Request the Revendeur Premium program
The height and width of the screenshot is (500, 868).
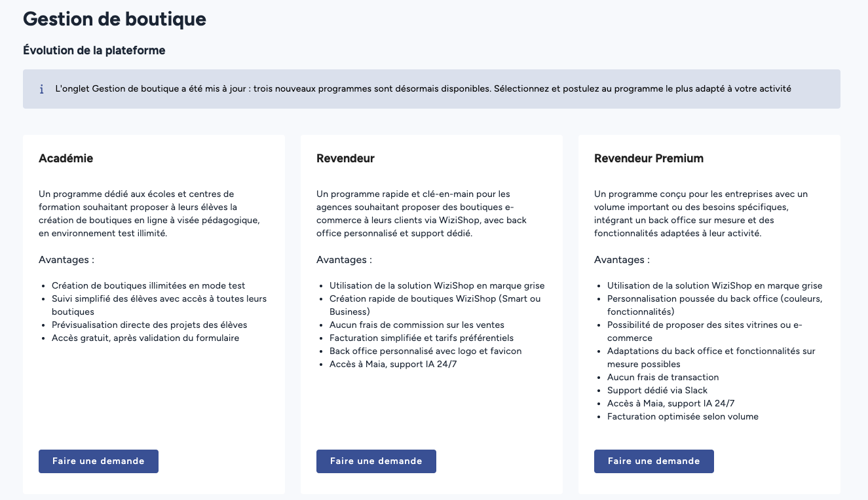tap(654, 461)
